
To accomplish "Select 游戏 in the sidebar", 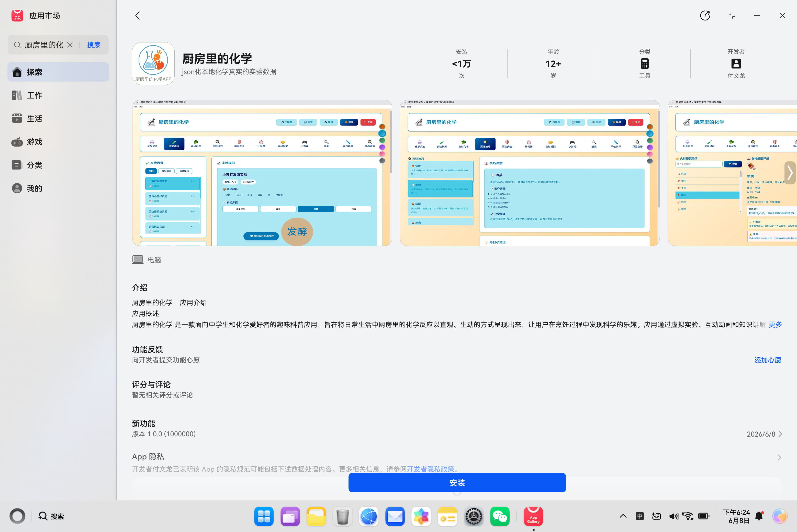I will (x=58, y=142).
